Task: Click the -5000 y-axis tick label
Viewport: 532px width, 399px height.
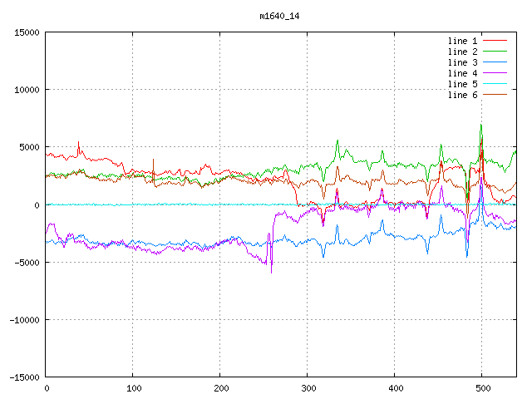Action: tap(27, 262)
